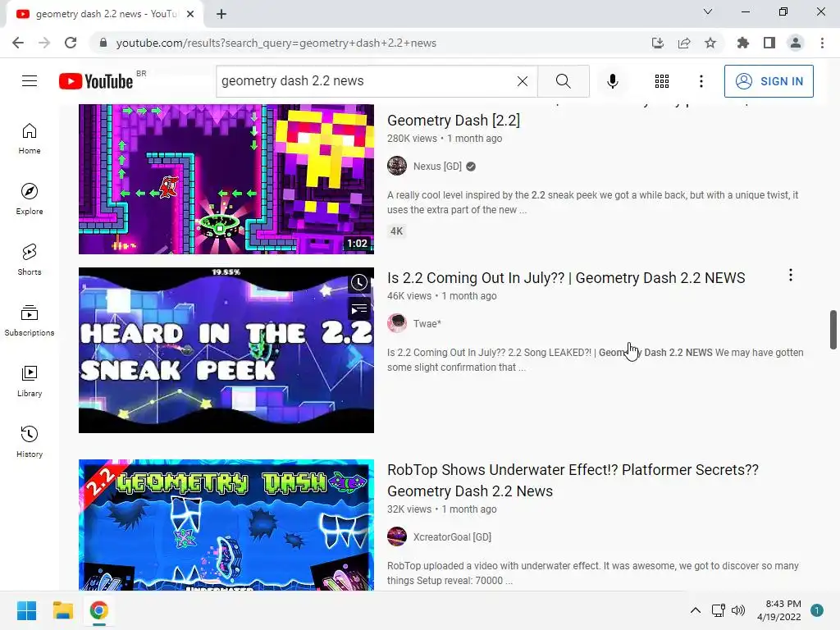Click the install app icon in address bar
The height and width of the screenshot is (630, 840).
tap(658, 43)
